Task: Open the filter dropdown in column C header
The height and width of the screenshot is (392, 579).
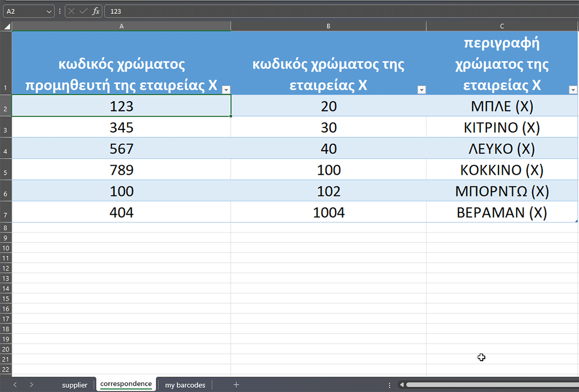Action: tap(573, 89)
